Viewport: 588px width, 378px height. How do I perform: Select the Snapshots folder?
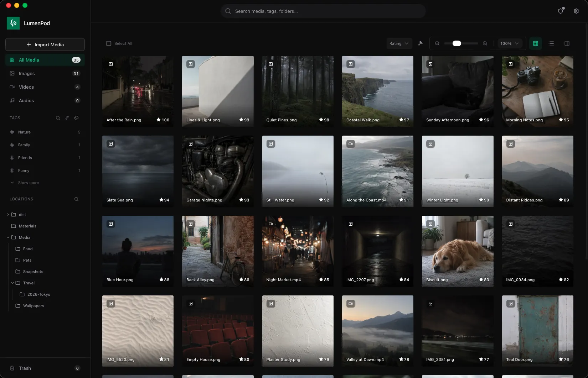(x=33, y=272)
